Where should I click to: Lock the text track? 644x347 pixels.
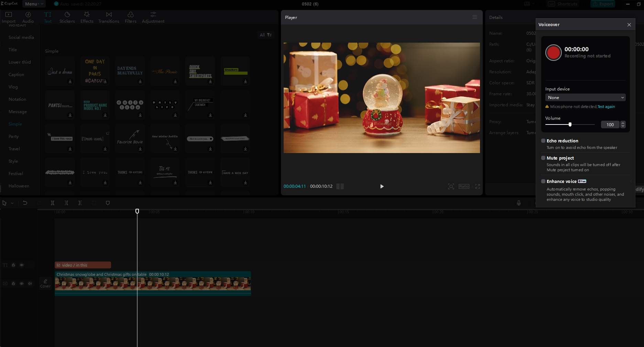click(13, 265)
